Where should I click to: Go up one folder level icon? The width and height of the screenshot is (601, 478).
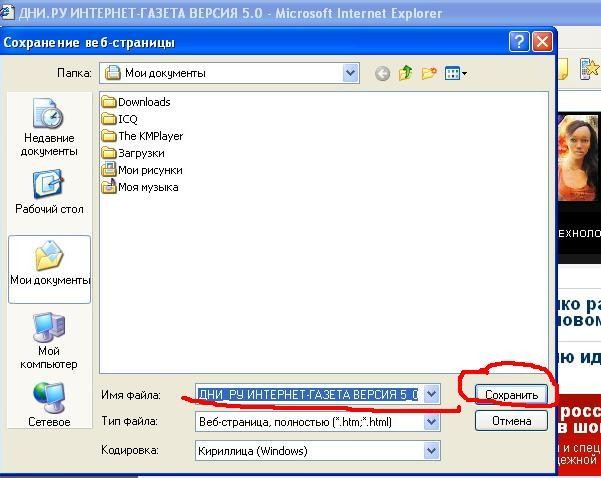pyautogui.click(x=406, y=72)
